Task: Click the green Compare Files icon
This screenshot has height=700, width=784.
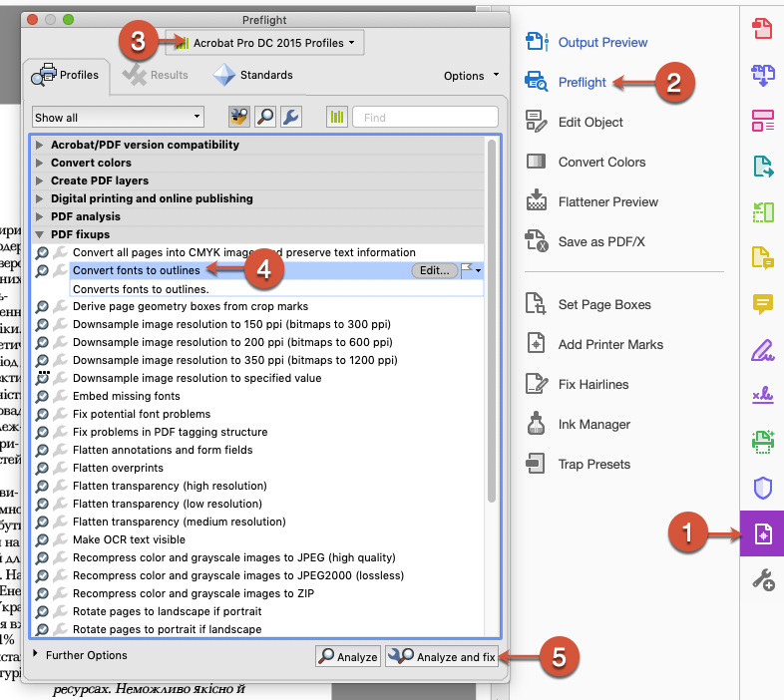Action: coord(762,212)
